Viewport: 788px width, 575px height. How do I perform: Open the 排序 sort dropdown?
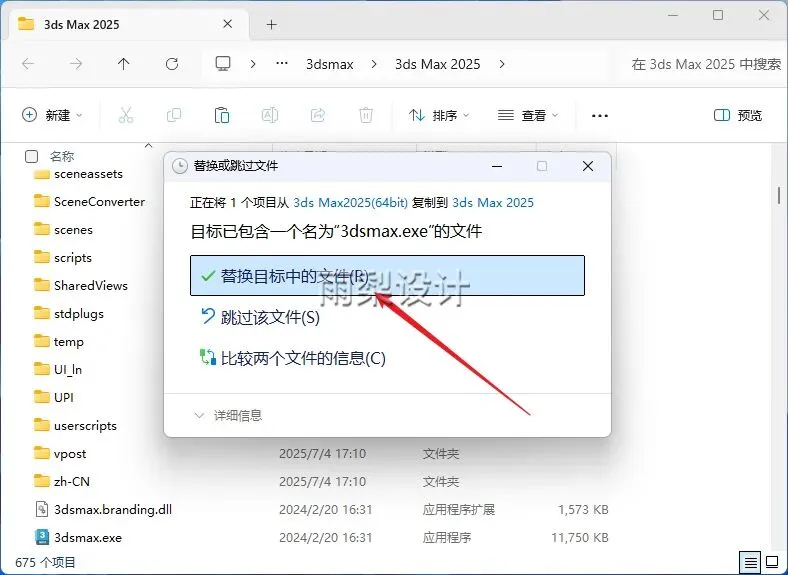click(x=439, y=116)
